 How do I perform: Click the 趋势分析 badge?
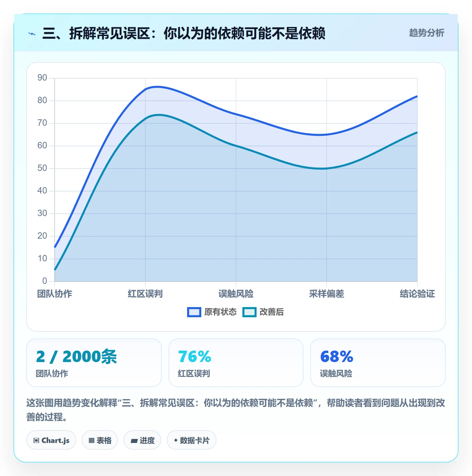pyautogui.click(x=426, y=33)
